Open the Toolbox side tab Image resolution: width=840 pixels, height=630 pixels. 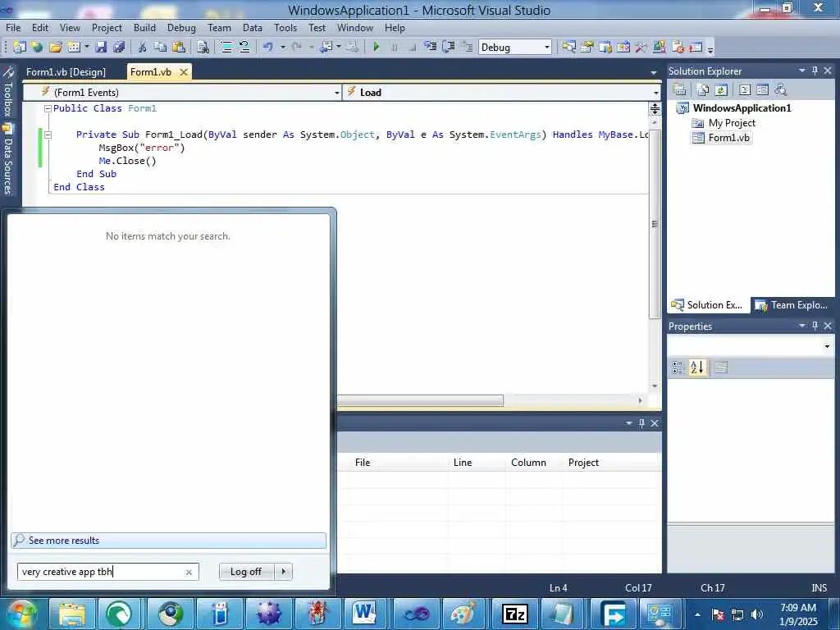coord(8,91)
